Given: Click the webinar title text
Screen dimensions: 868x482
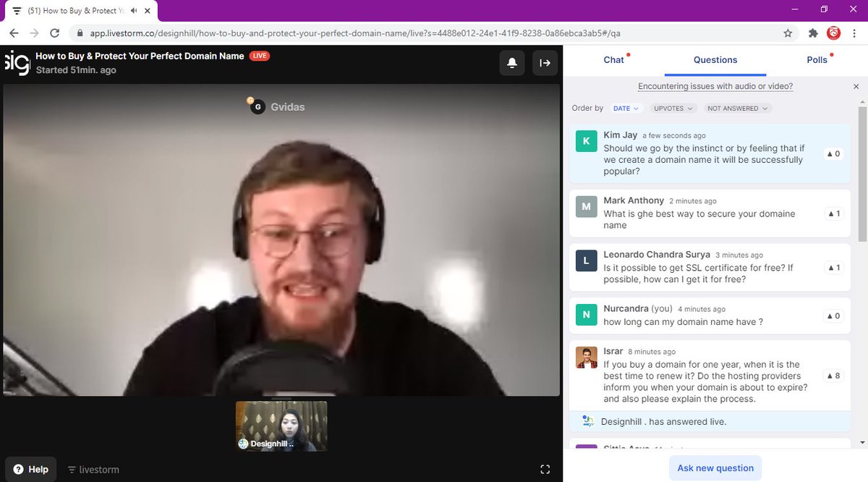Looking at the screenshot, I should [x=140, y=56].
